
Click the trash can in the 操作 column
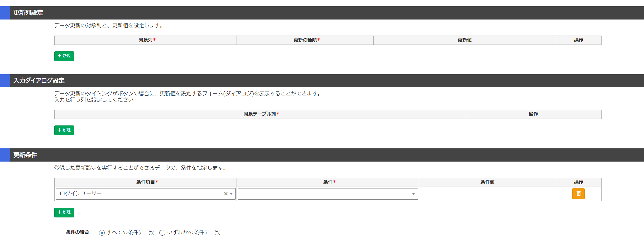pyautogui.click(x=579, y=194)
